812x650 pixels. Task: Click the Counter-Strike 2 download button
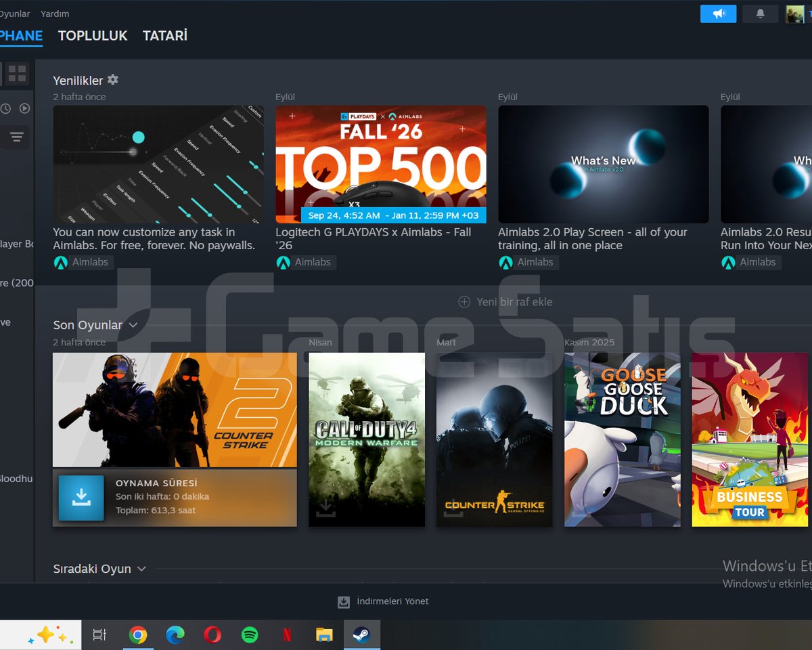[x=81, y=498]
